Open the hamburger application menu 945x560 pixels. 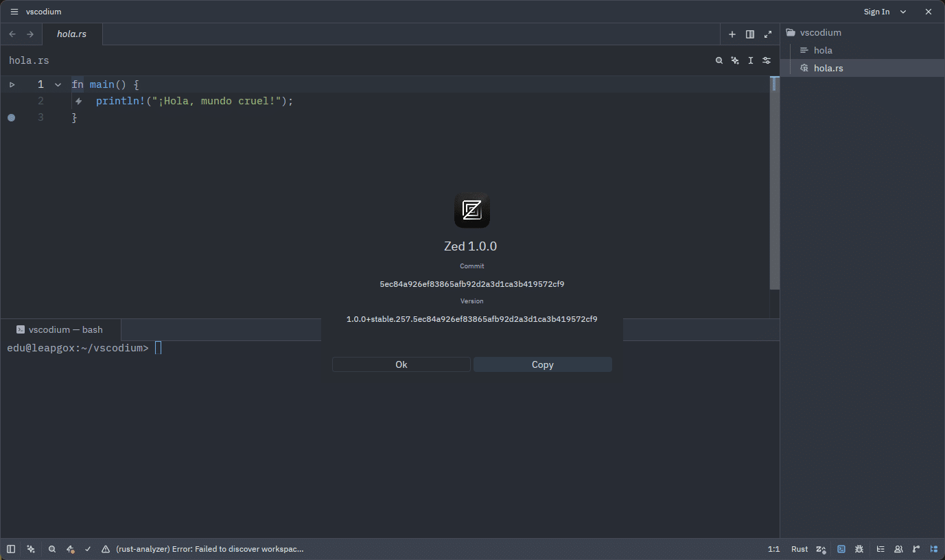pyautogui.click(x=14, y=12)
